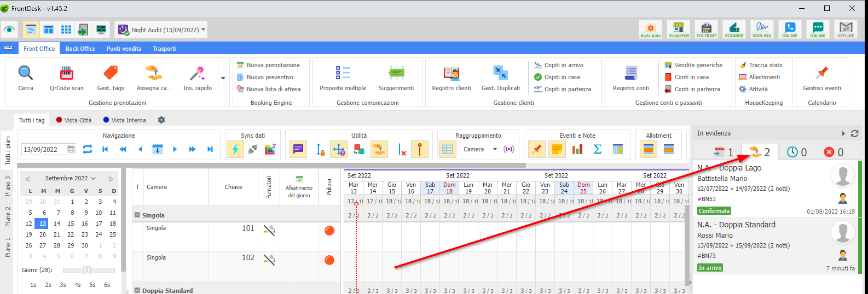Go to last date in Navigazione
Image resolution: width=868 pixels, height=294 pixels.
[210, 149]
